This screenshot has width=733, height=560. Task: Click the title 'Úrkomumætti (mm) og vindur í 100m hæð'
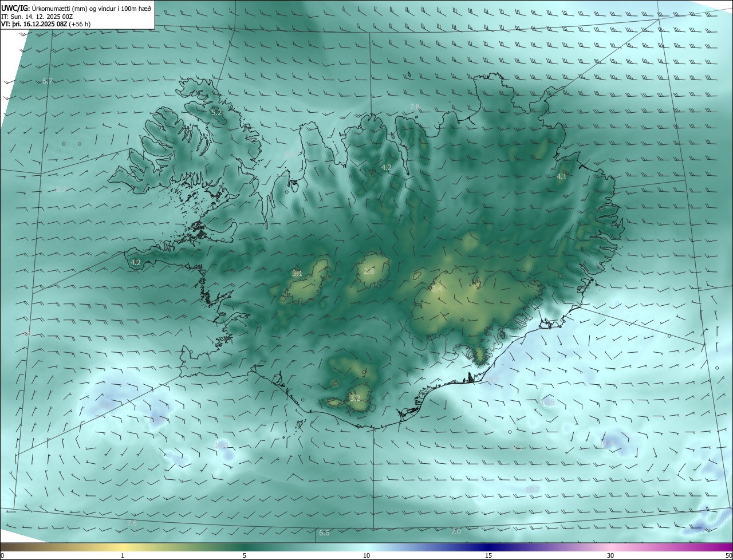[92, 8]
